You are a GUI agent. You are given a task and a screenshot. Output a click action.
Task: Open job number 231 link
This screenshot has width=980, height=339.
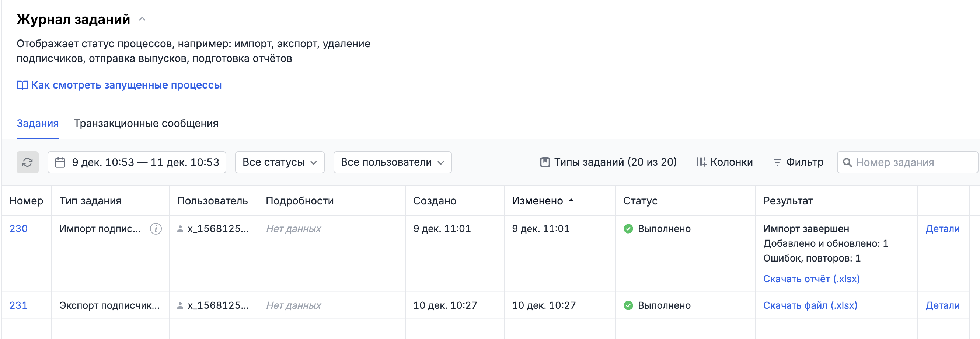click(18, 305)
